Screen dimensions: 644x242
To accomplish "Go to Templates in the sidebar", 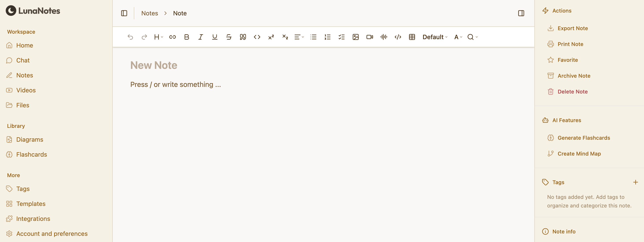I will point(31,204).
